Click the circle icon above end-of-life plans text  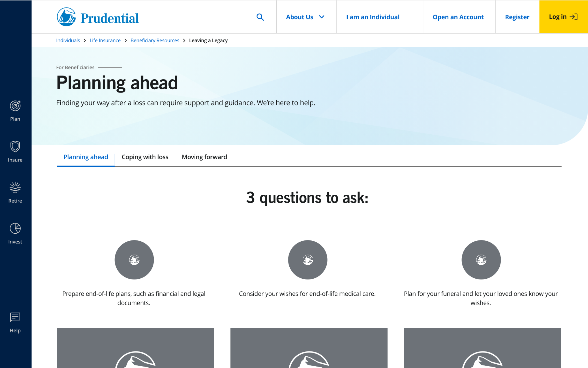(x=134, y=260)
